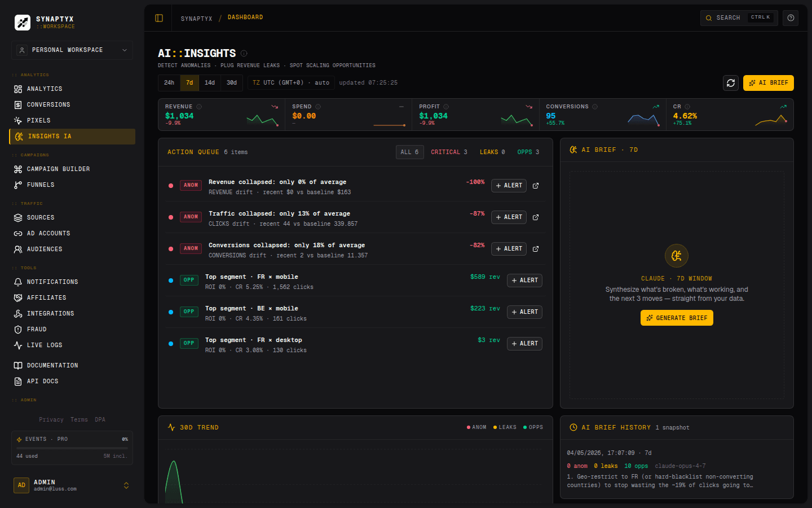Image resolution: width=812 pixels, height=508 pixels.
Task: Click the info icon beside CONVERSIONS metric
Action: pyautogui.click(x=595, y=107)
